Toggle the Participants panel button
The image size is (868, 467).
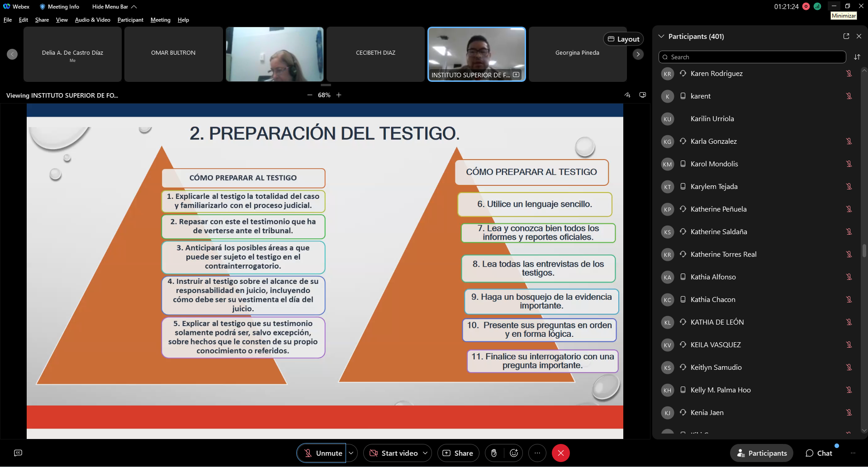click(762, 453)
